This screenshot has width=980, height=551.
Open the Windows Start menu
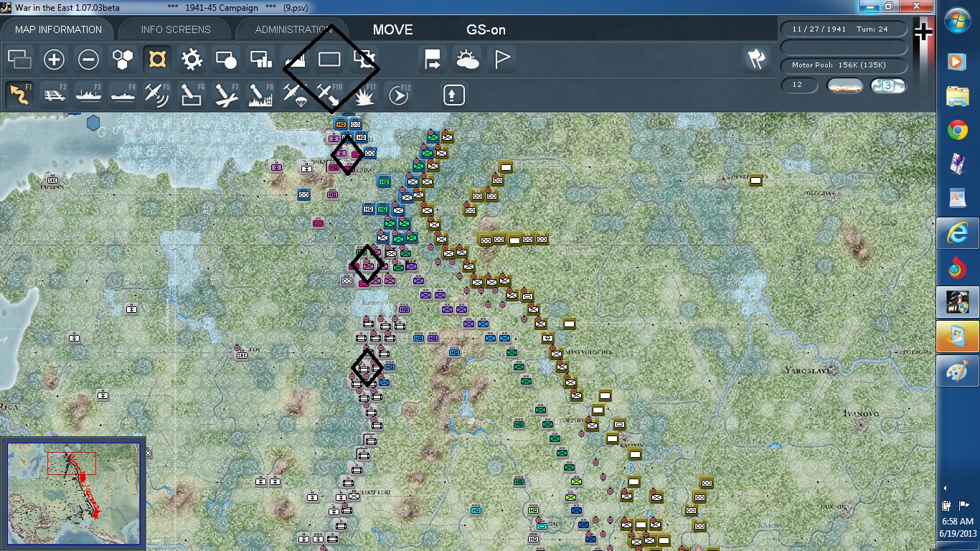958,20
